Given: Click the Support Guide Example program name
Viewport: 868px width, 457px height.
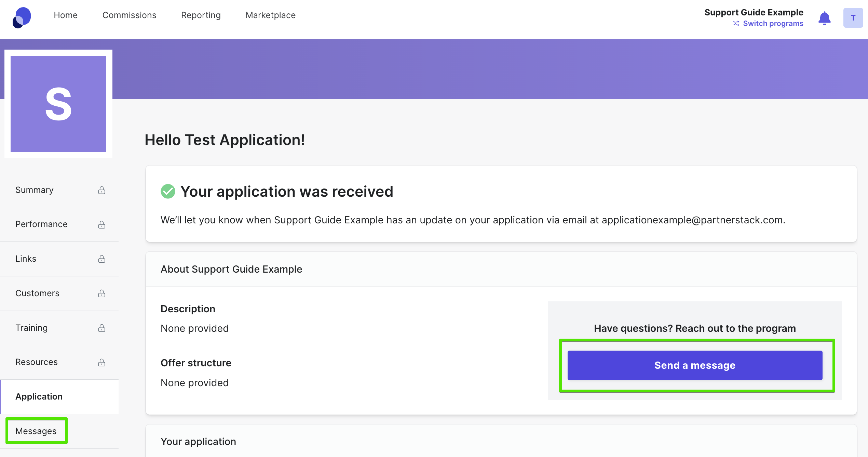Looking at the screenshot, I should pos(754,12).
